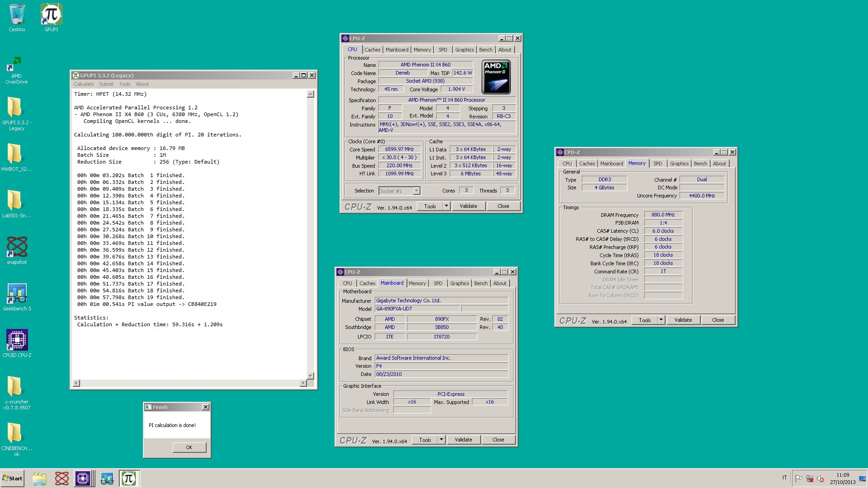
Task: Click the GPUPI window title bar icon
Action: [x=76, y=75]
